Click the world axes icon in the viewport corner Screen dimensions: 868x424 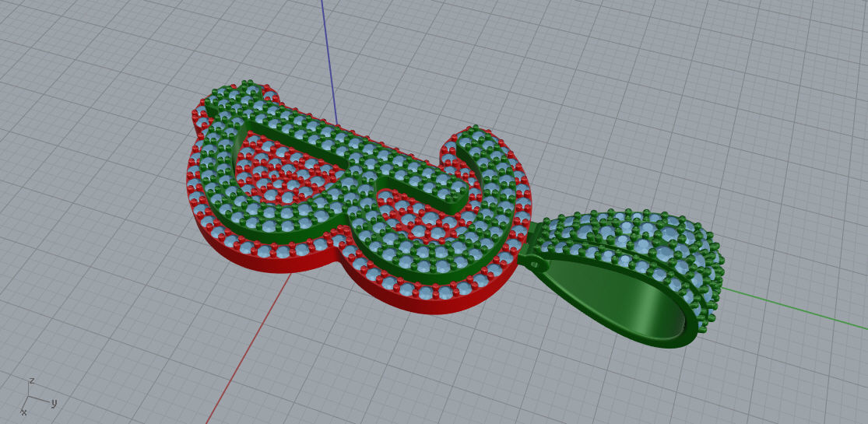[x=37, y=397]
